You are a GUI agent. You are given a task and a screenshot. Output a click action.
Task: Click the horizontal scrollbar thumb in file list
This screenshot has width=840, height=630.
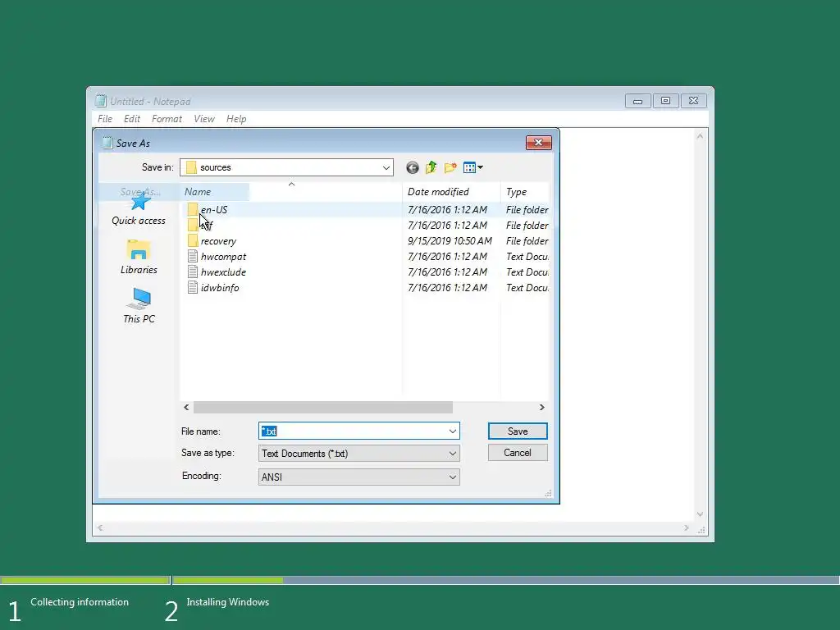pos(323,408)
